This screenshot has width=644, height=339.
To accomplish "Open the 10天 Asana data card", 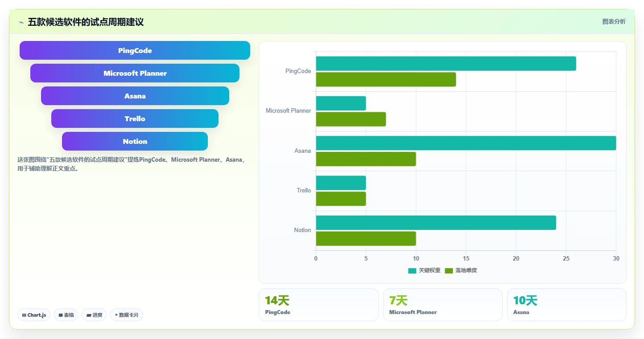I will (x=566, y=305).
